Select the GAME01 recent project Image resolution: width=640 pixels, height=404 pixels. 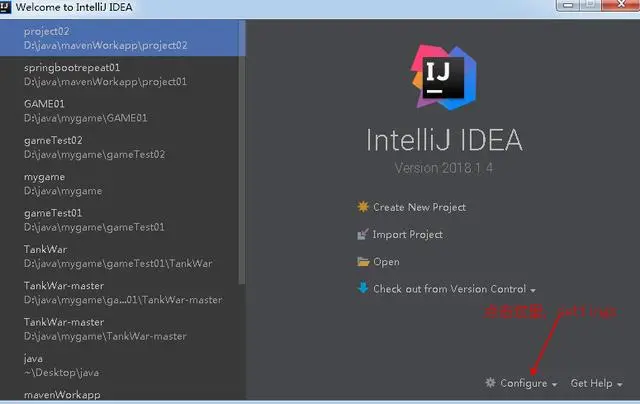click(120, 111)
